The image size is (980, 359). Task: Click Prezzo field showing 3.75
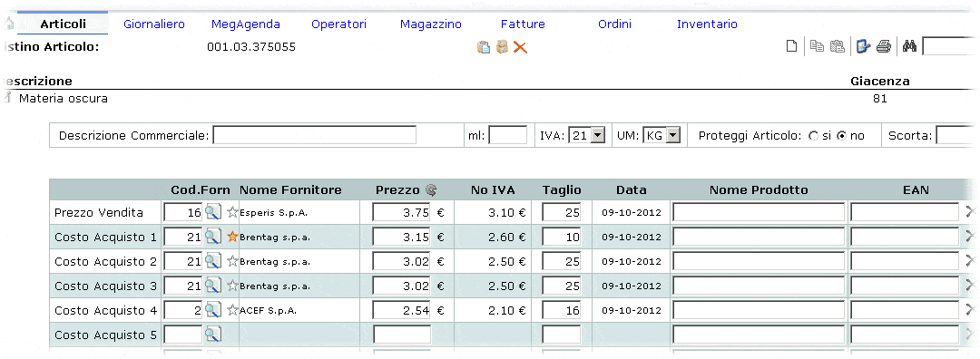point(402,212)
